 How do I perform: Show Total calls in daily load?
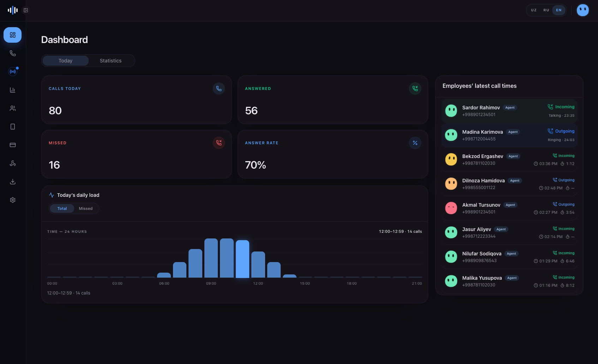click(62, 208)
